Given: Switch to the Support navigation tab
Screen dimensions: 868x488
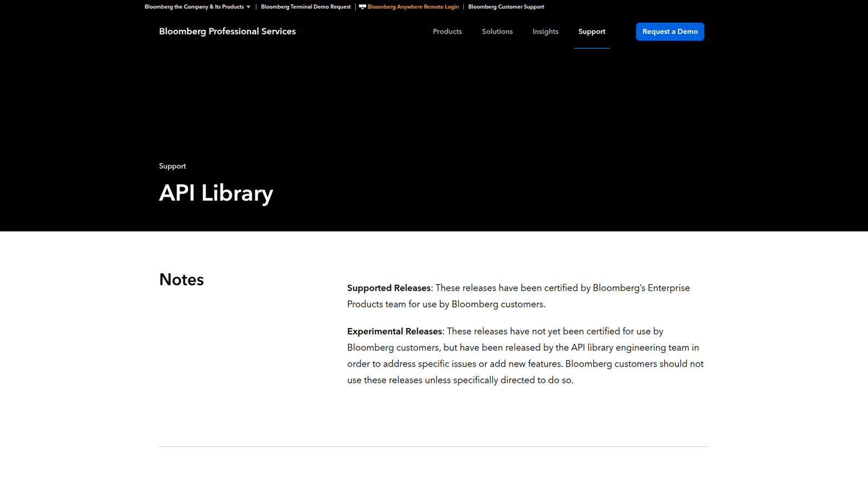Looking at the screenshot, I should click(591, 31).
